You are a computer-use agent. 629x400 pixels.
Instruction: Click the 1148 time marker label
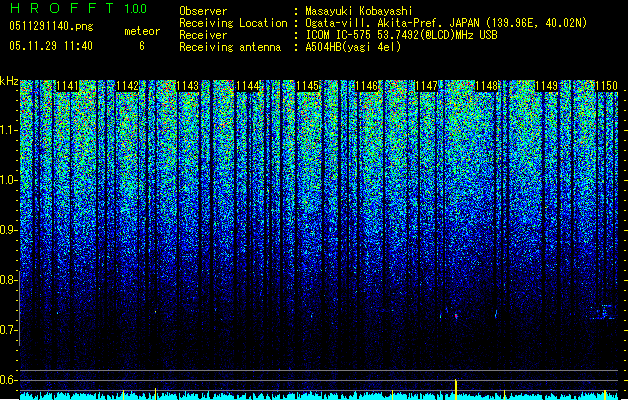(486, 86)
